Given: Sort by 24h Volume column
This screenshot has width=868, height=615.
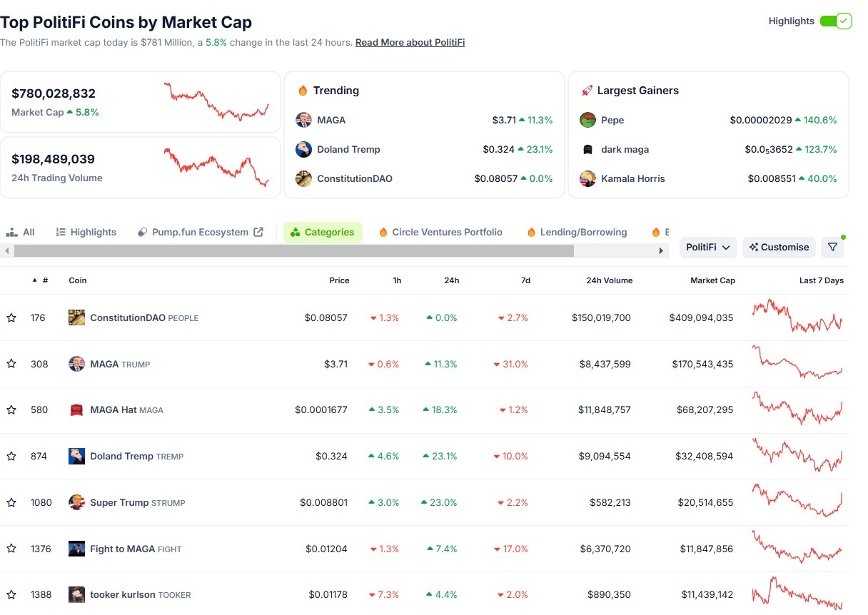Looking at the screenshot, I should tap(609, 280).
